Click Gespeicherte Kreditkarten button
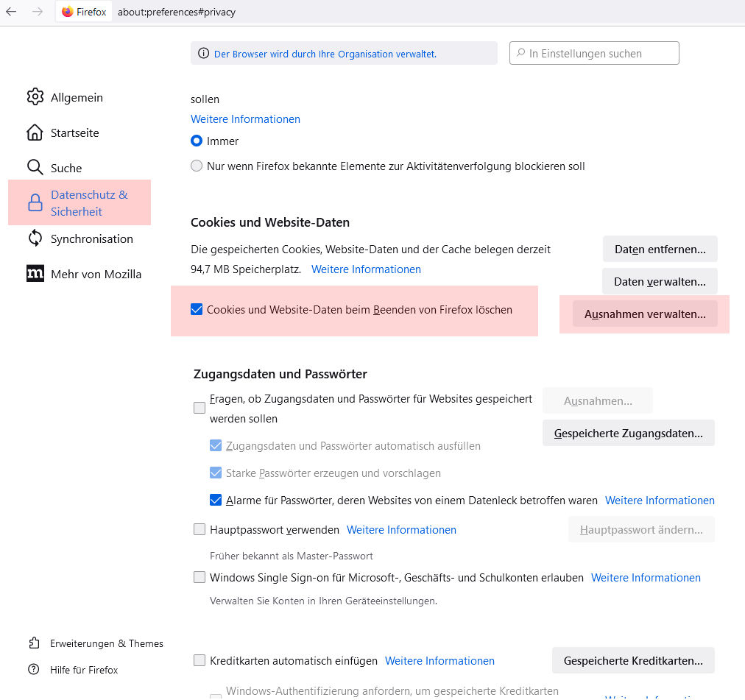This screenshot has height=700, width=745. point(632,660)
